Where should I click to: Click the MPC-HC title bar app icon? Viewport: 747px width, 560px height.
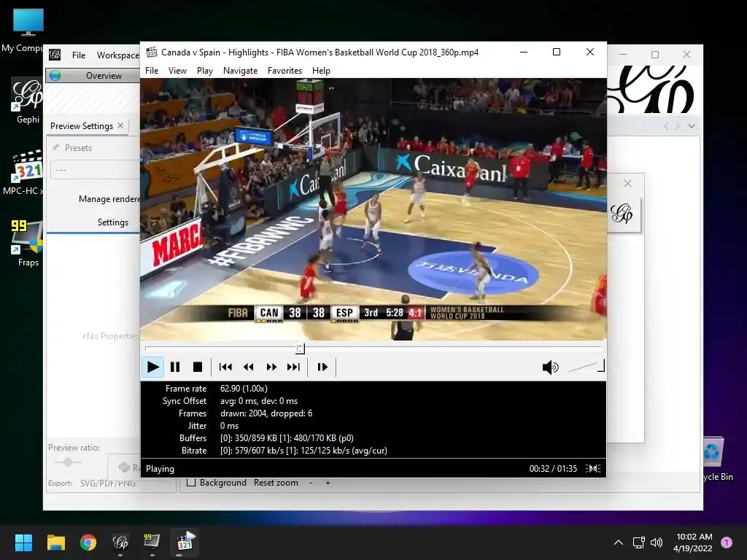(x=152, y=52)
